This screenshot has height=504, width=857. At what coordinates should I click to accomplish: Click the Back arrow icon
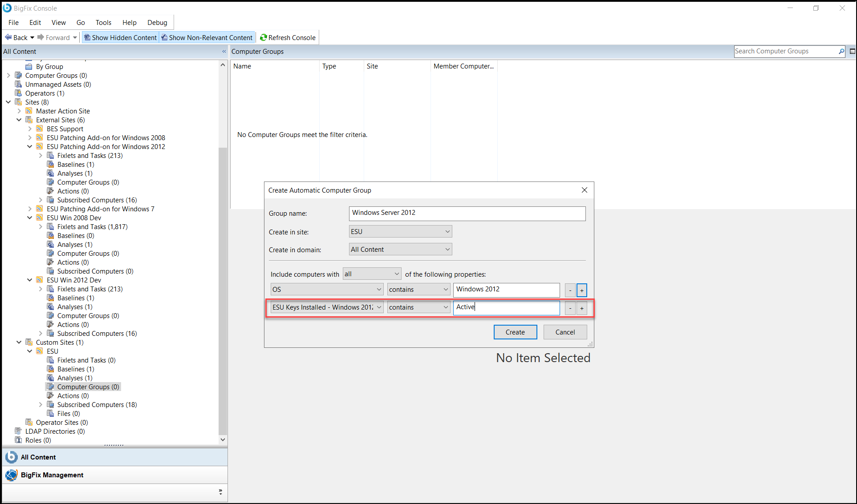click(x=8, y=38)
